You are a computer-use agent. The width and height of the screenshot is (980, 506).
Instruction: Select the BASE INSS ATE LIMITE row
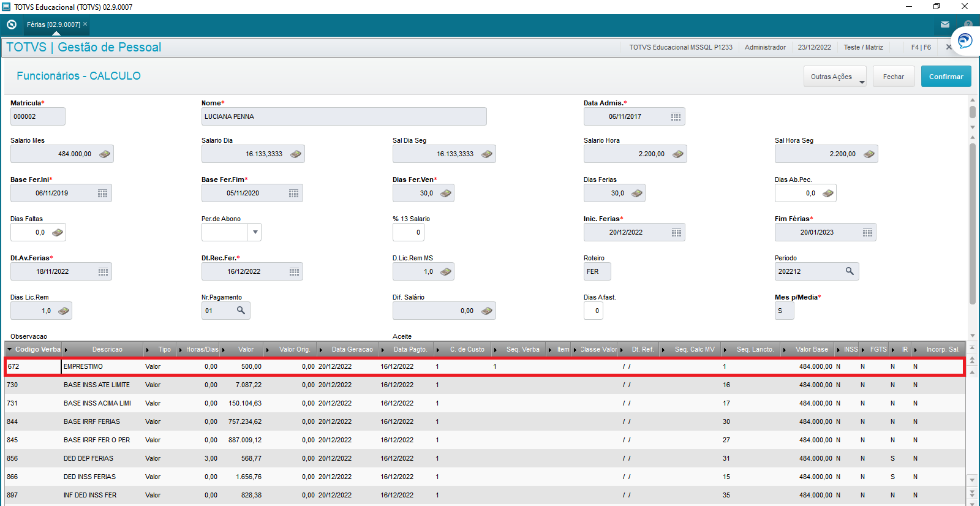coord(484,385)
